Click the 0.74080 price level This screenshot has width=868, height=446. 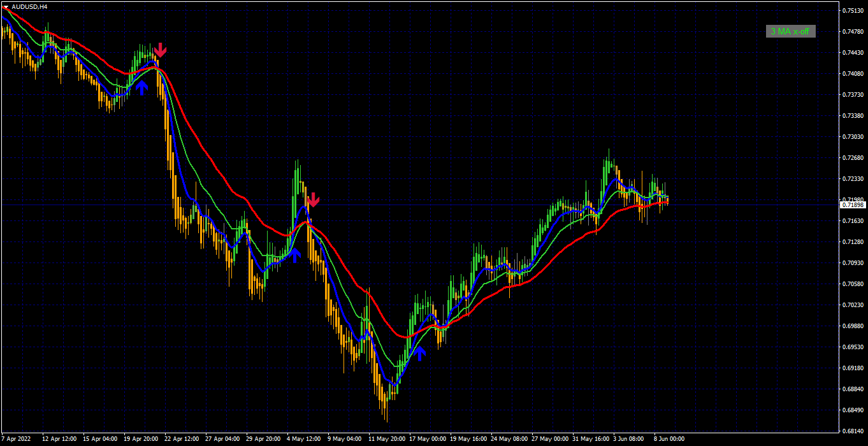coord(853,73)
